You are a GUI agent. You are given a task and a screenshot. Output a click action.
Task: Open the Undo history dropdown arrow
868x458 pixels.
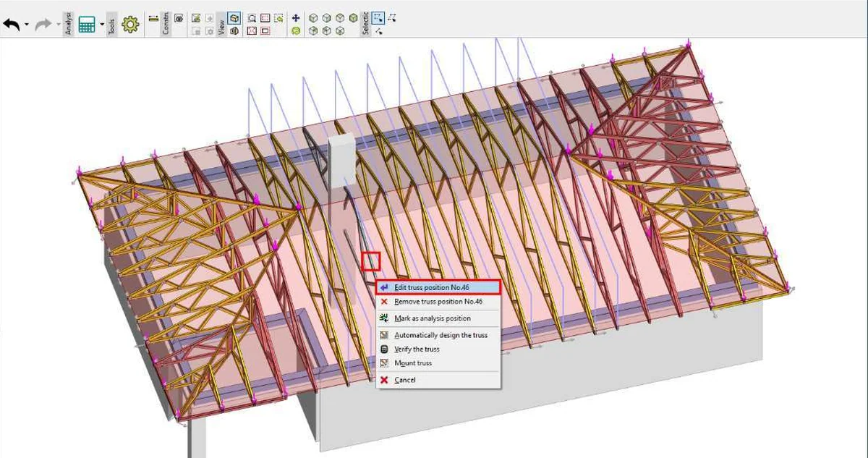click(27, 25)
